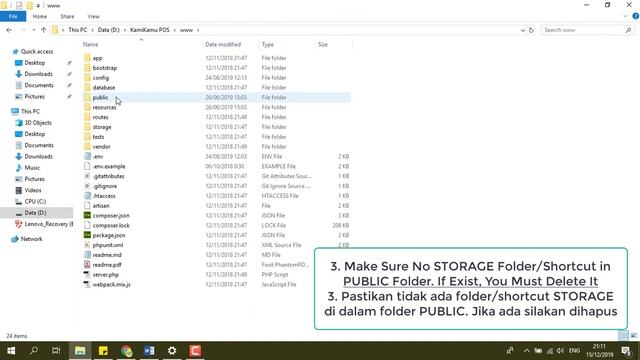Select the vendor folder
This screenshot has height=360, width=640.
101,147
